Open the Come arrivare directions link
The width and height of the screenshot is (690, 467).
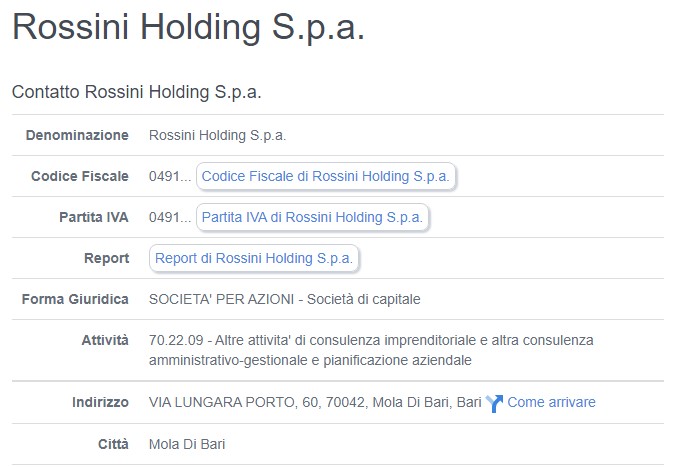tap(551, 402)
